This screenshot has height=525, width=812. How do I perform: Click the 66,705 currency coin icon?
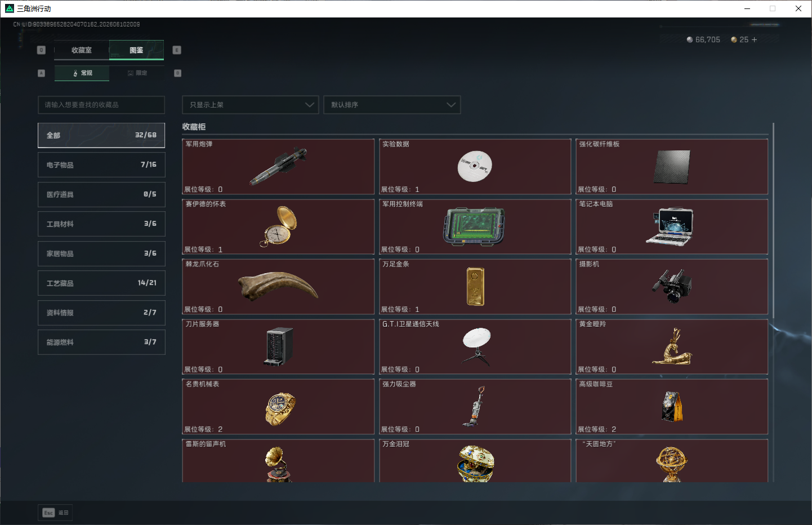(x=690, y=39)
